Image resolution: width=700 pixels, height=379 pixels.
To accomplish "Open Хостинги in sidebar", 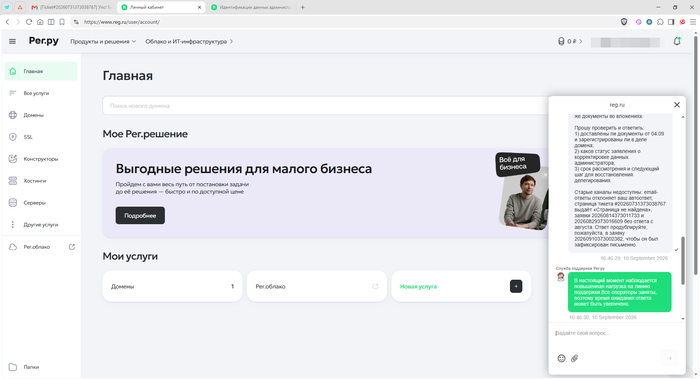I will coord(41,181).
